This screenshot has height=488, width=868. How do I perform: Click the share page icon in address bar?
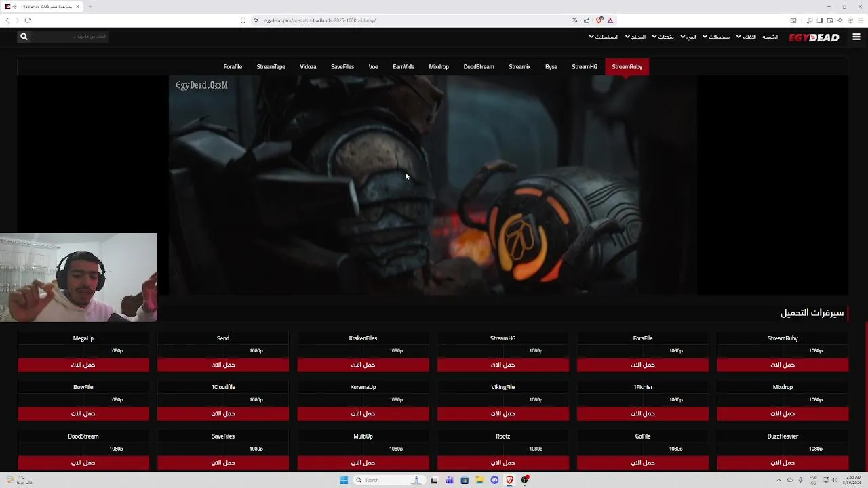(x=587, y=20)
